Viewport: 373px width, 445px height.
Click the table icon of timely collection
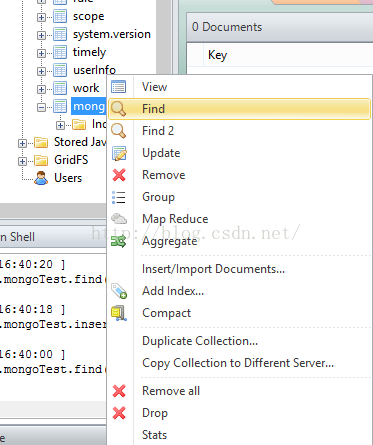pyautogui.click(x=60, y=52)
